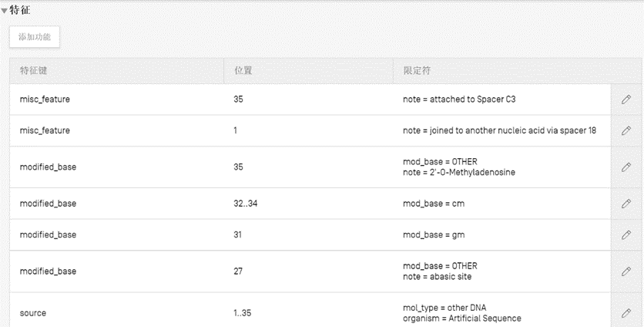
Task: Click the 位置 column header
Action: coord(243,71)
